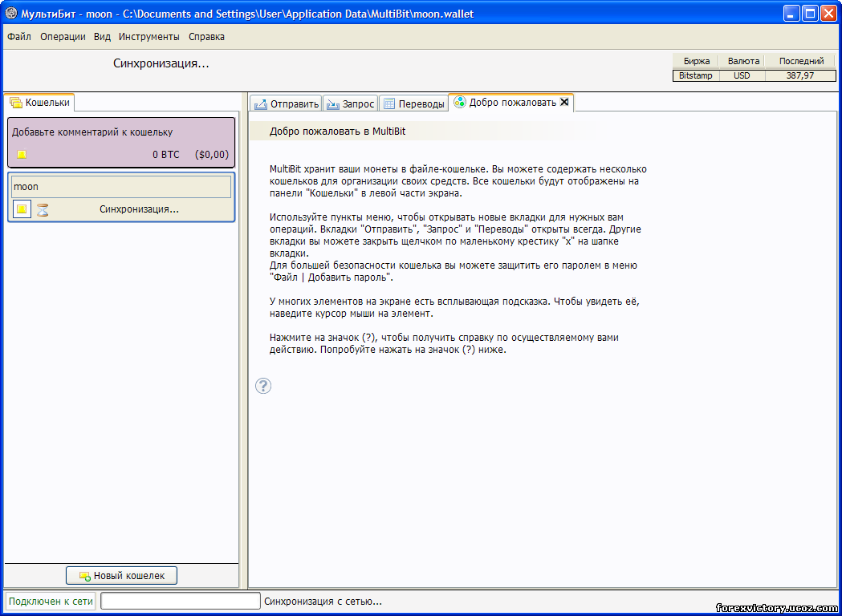Click the Подключен к сети status indicator

51,602
